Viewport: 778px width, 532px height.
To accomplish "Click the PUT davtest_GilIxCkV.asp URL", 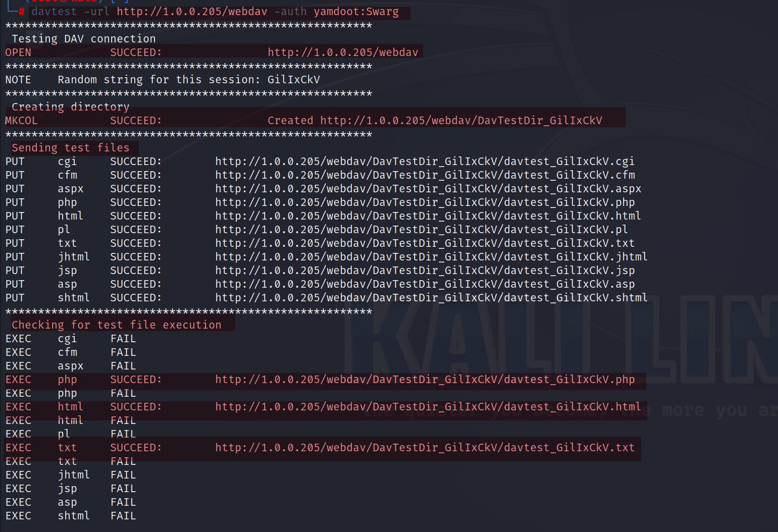I will [x=425, y=284].
